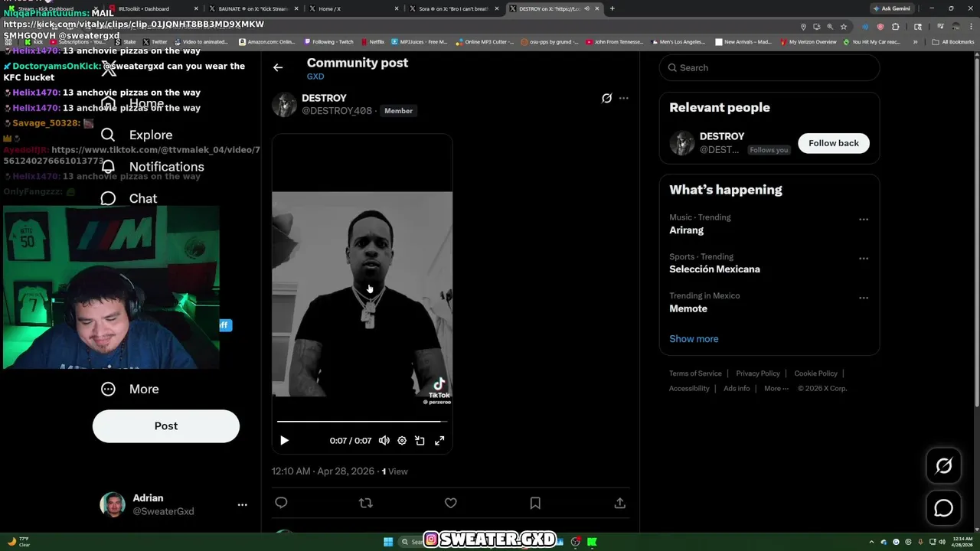Open Notifications in the X sidebar
Viewport: 980px width, 551px height.
[152, 167]
